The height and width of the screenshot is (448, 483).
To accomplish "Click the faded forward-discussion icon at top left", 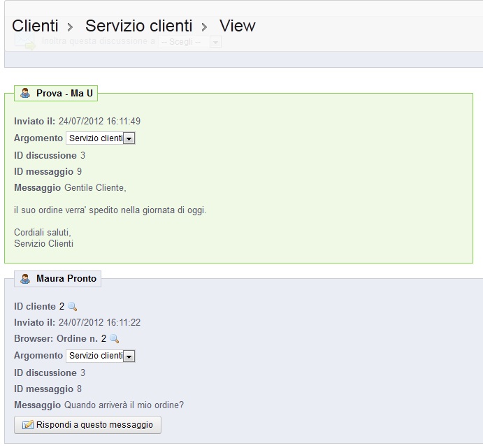I will pos(25,43).
